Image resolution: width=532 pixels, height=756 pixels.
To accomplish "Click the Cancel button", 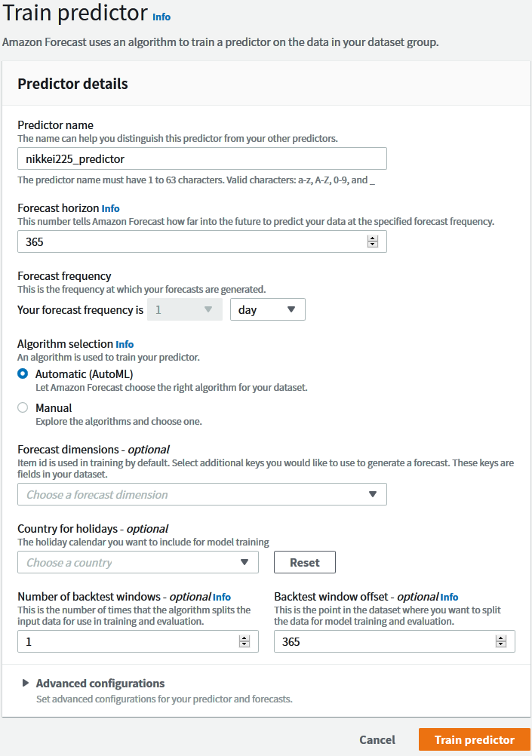I will point(377,740).
